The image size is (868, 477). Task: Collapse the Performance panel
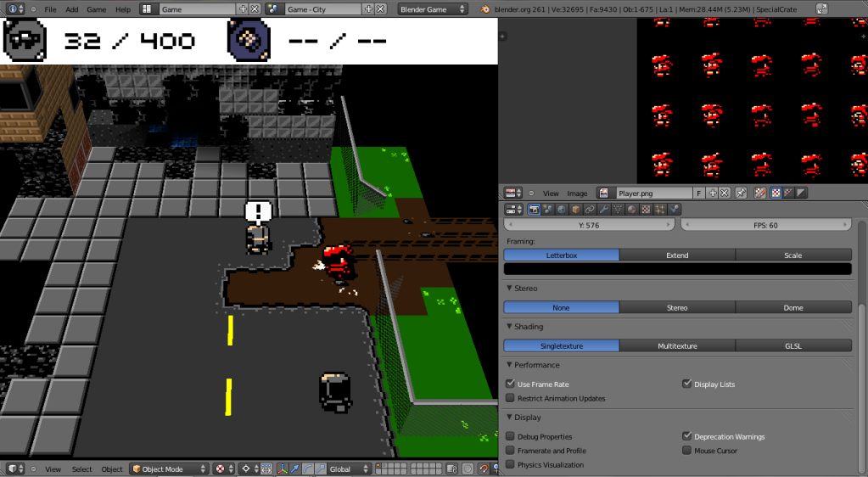(x=510, y=364)
